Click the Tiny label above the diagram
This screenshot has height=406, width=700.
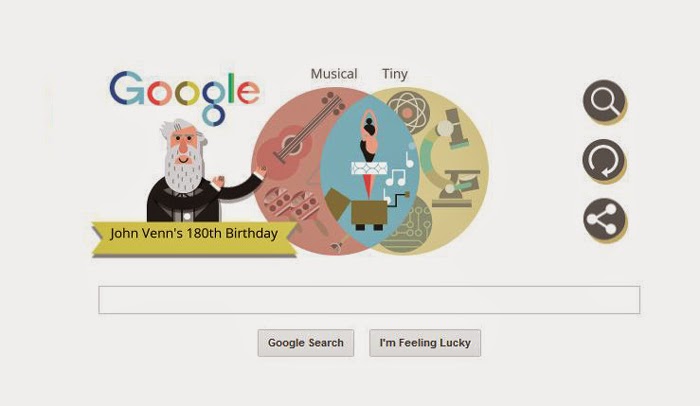[x=395, y=74]
